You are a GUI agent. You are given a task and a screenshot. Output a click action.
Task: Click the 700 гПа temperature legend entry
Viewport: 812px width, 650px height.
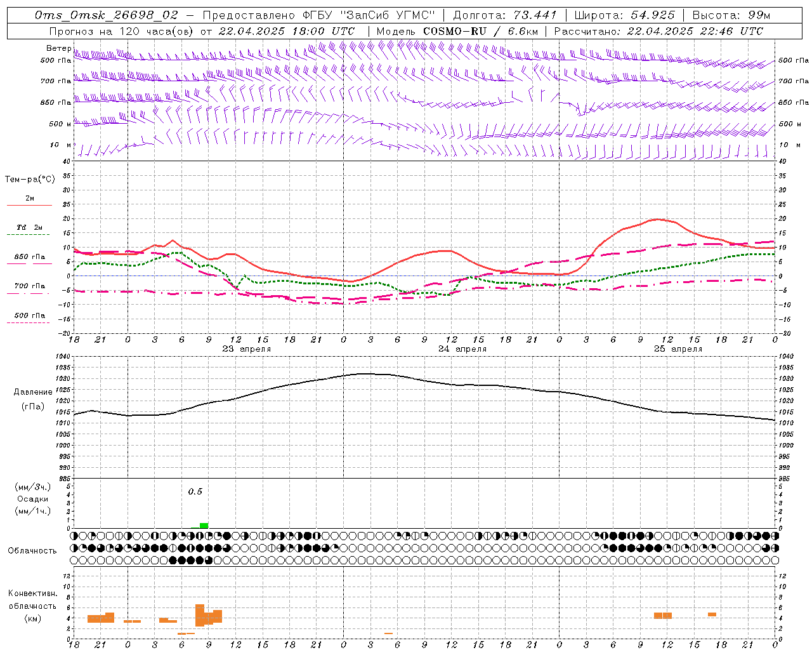(30, 286)
